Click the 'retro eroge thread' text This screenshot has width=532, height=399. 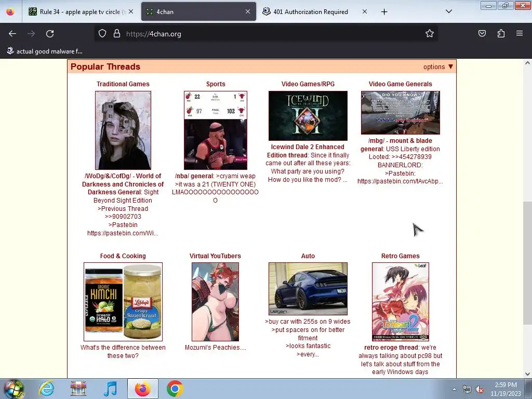click(x=391, y=348)
